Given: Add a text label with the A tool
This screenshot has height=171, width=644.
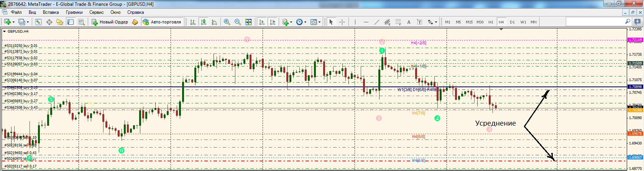Looking at the screenshot, I should click(409, 22).
